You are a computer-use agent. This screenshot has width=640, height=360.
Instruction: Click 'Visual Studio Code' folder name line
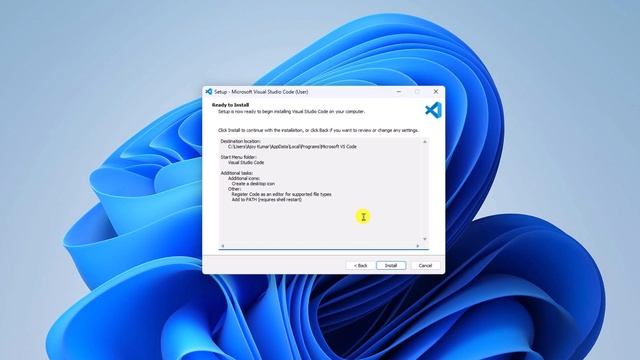click(x=246, y=162)
